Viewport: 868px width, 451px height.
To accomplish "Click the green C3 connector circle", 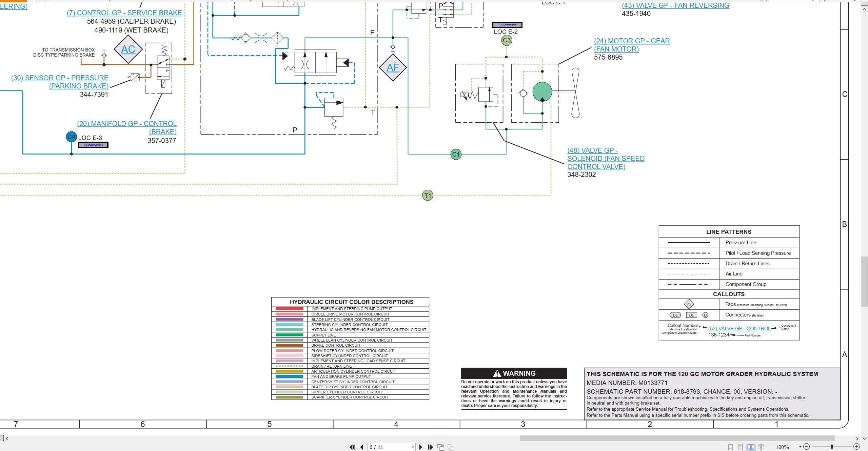I will [507, 40].
